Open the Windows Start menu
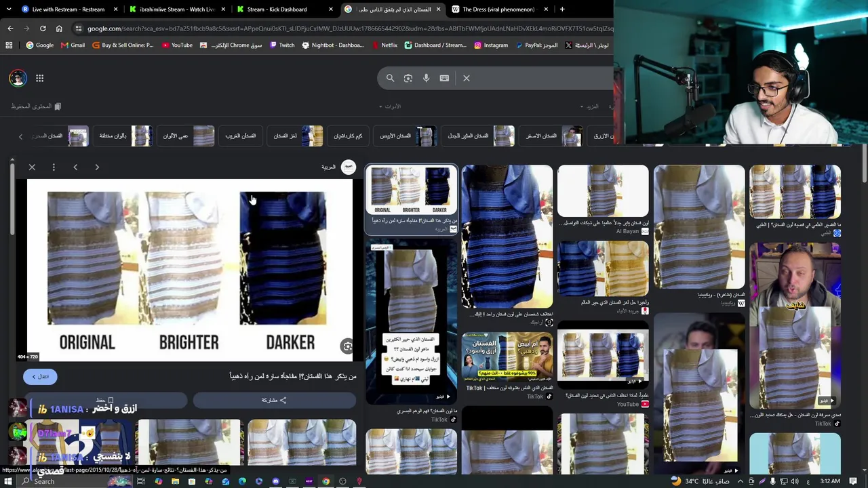Image resolution: width=868 pixels, height=488 pixels. [8, 481]
